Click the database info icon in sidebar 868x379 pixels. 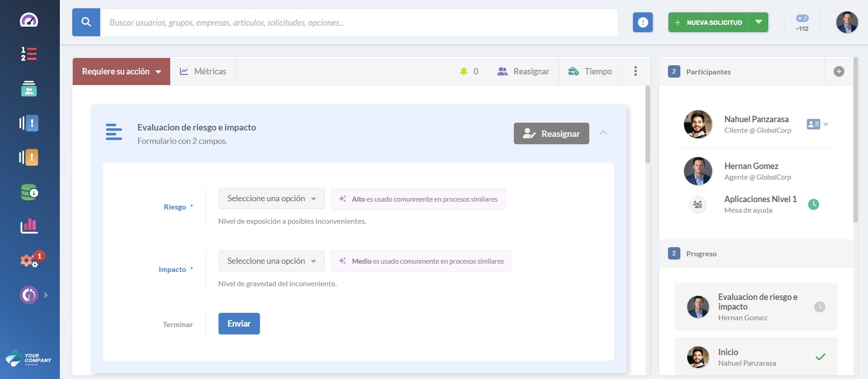(x=29, y=192)
